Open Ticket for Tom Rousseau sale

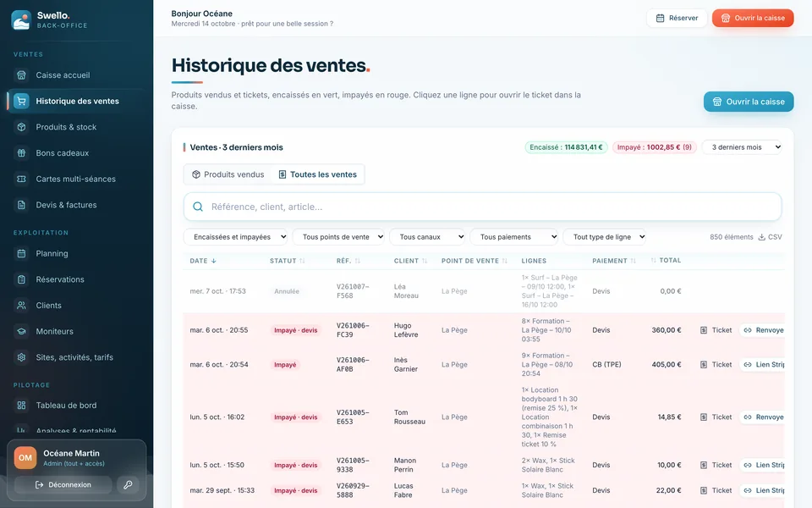click(716, 417)
